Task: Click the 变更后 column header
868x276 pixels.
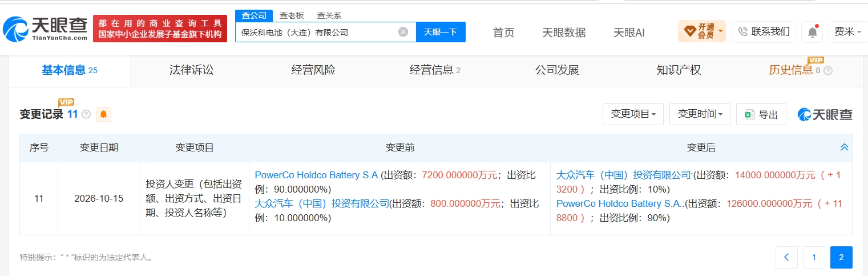Action: pyautogui.click(x=701, y=147)
